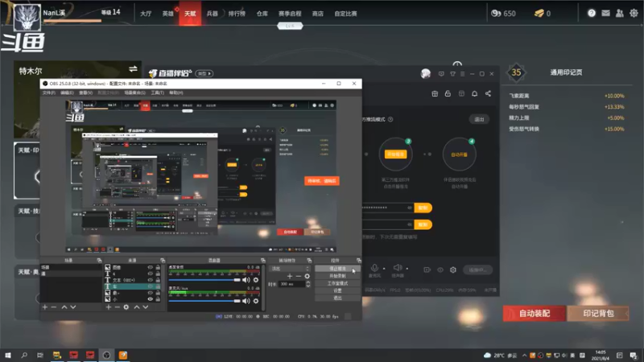
Task: Toggle lock on the 文本 (GDI+) source
Action: coord(158,280)
